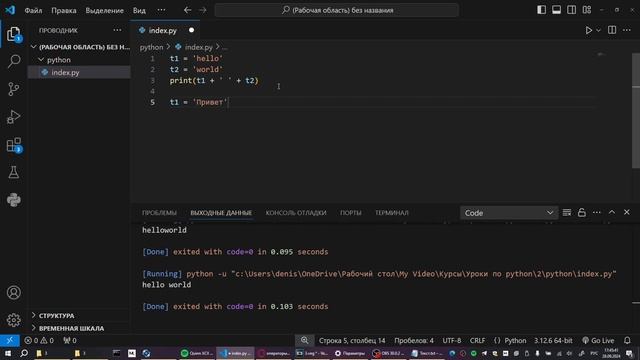Screen dimensions: 640x360
Task: Open the Explorer view in activity bar
Action: pos(13,34)
